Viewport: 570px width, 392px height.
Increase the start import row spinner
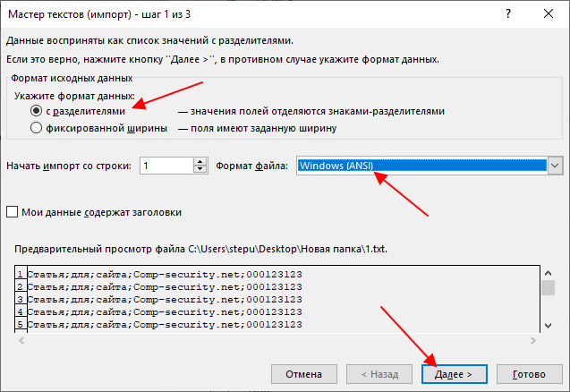pyautogui.click(x=200, y=161)
